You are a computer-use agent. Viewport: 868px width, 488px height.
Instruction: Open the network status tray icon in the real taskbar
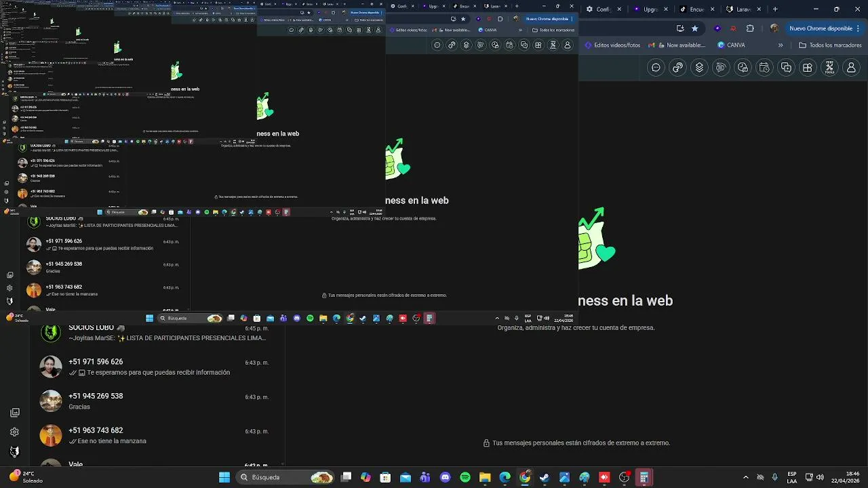click(x=809, y=477)
